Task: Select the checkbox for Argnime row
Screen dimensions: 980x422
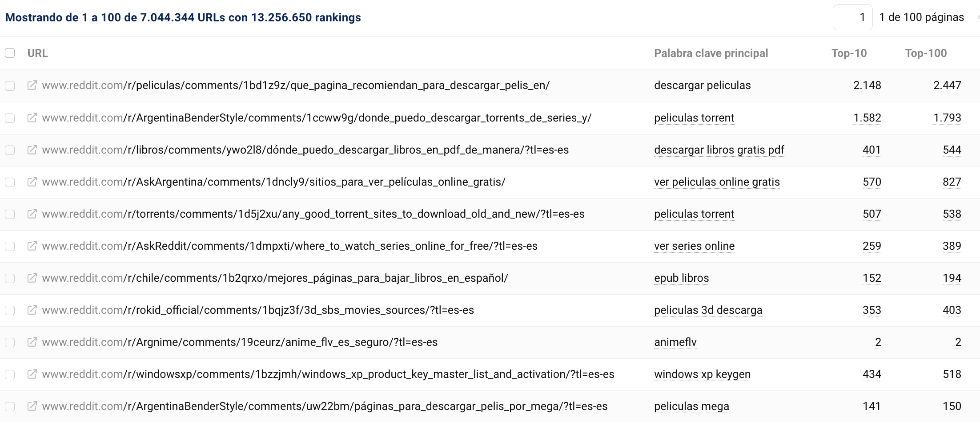Action: pyautogui.click(x=10, y=342)
